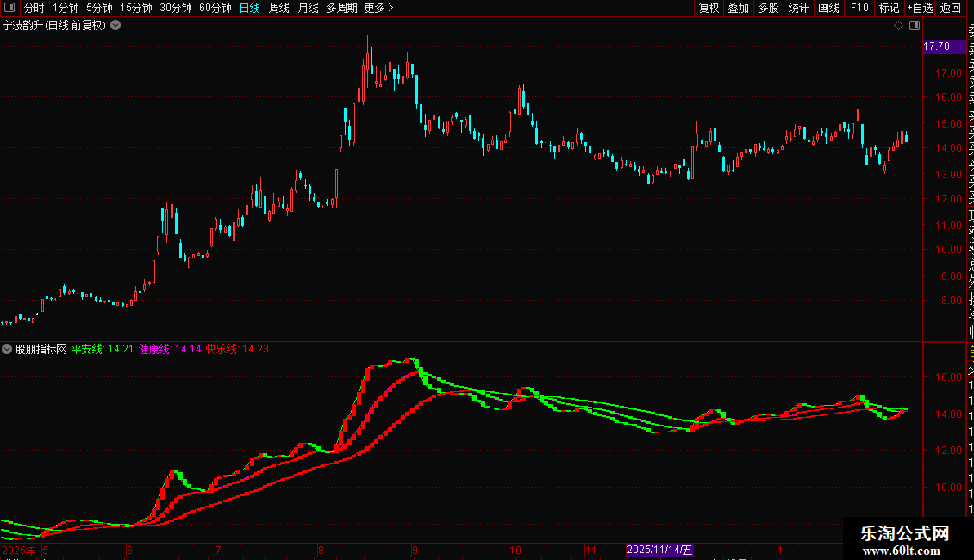This screenshot has height=560, width=974.
Task: Select the 30分钟 period
Action: click(175, 8)
